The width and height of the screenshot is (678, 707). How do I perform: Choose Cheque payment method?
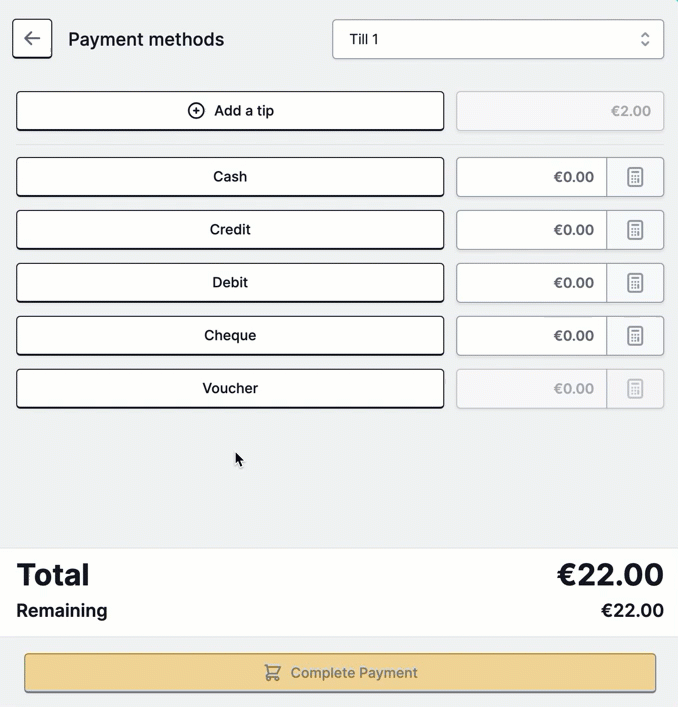230,336
